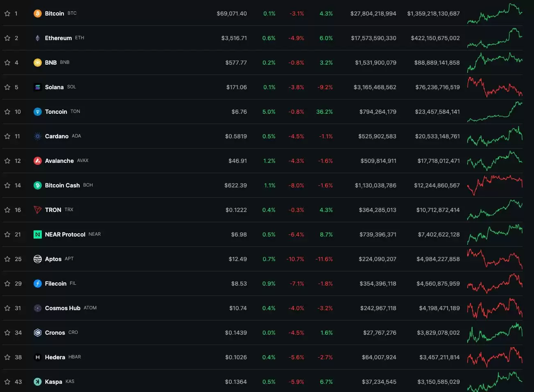Image resolution: width=534 pixels, height=392 pixels.
Task: Click the BNB yellow logo icon
Action: coord(38,63)
